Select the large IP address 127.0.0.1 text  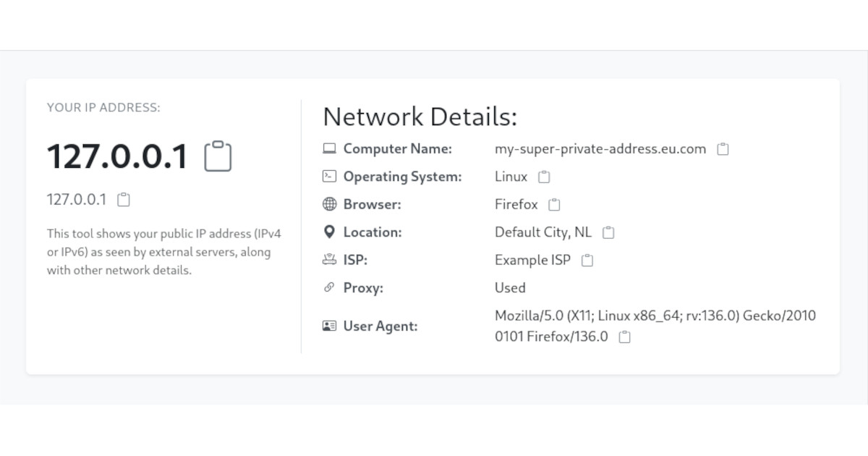(x=117, y=155)
